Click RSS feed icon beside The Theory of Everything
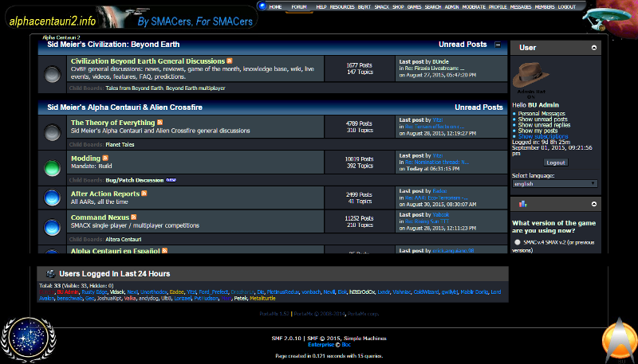Screen dimensions: 638x364 point(159,123)
